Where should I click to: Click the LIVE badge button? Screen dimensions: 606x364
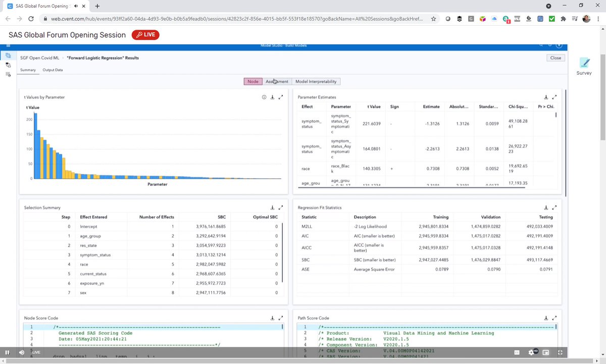click(145, 35)
